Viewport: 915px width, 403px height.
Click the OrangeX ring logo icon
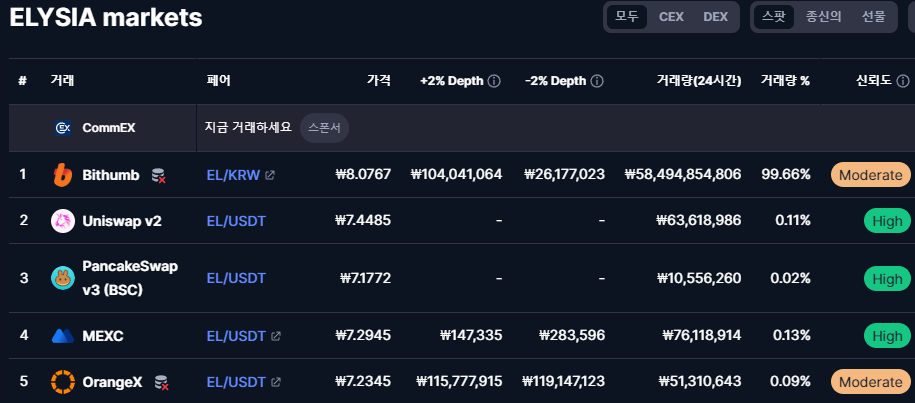click(x=63, y=382)
